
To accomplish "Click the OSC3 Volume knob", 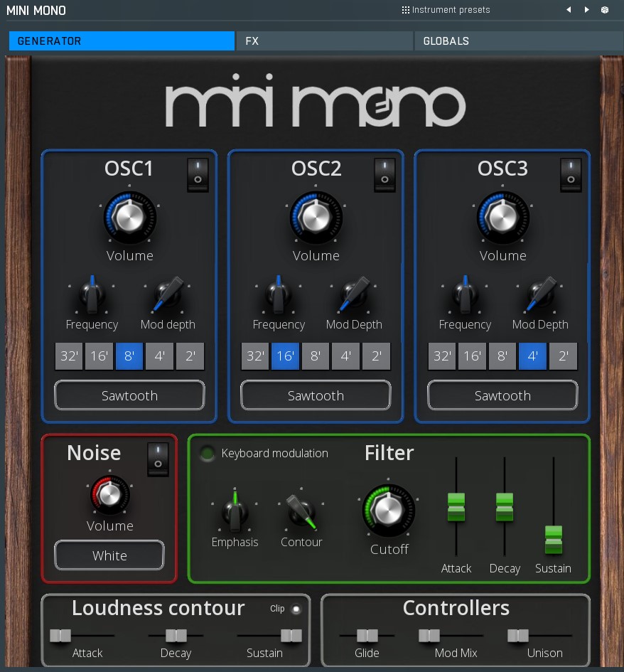I will pos(502,218).
